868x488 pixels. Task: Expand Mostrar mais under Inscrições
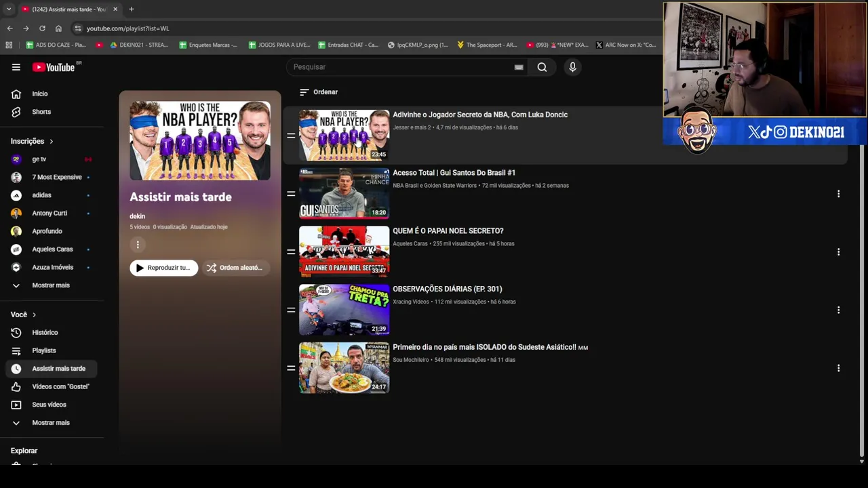[x=52, y=285]
